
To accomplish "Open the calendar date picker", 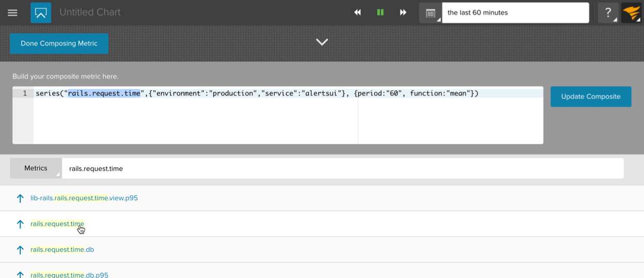I will click(x=430, y=13).
